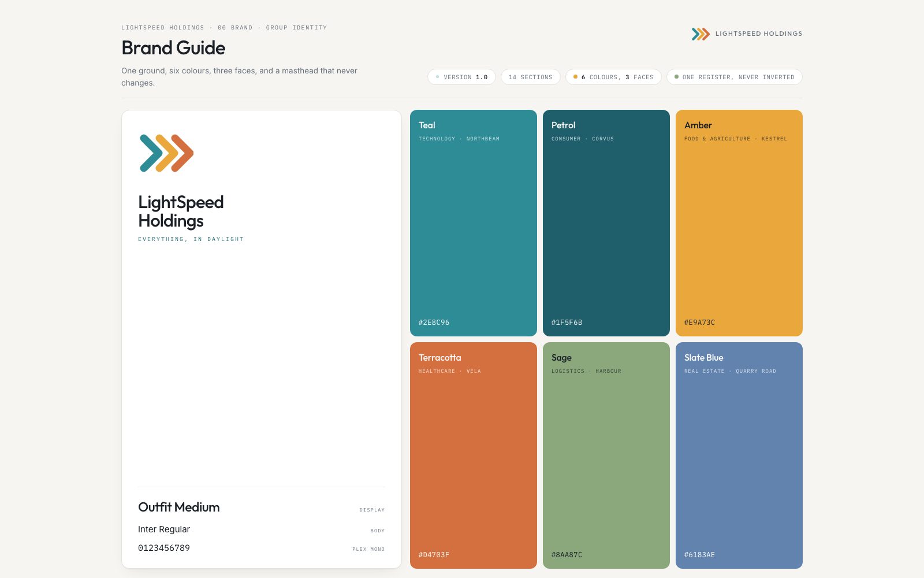Viewport: 924px width, 578px height.
Task: Click the FOOD & AGRICULTURE · KESTREL label
Action: [x=736, y=139]
